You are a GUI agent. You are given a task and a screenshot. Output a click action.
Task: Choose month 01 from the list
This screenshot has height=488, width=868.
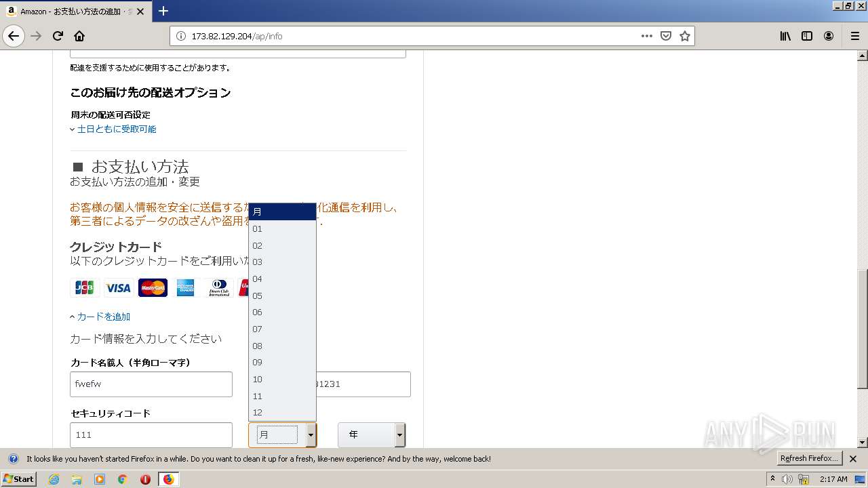point(282,229)
